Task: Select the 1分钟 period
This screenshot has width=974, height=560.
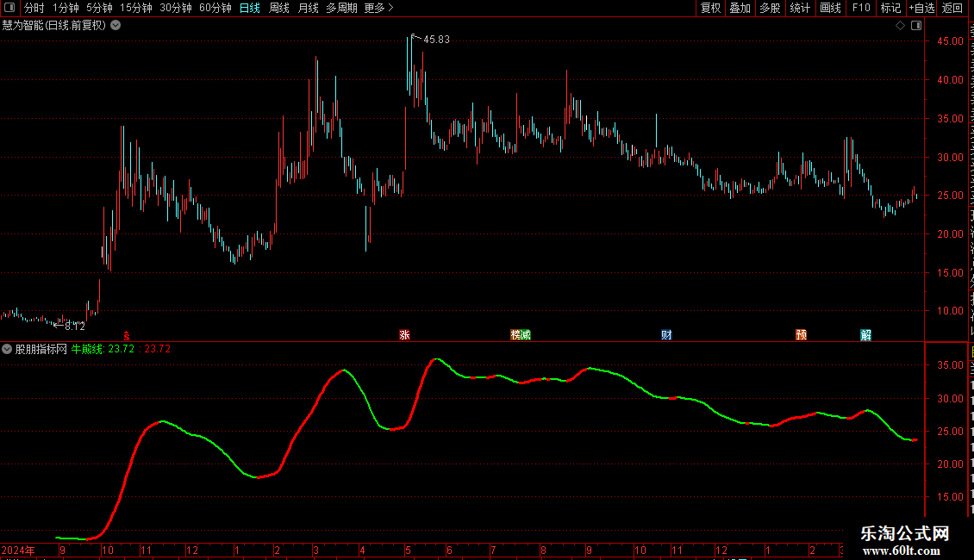Action: (66, 8)
